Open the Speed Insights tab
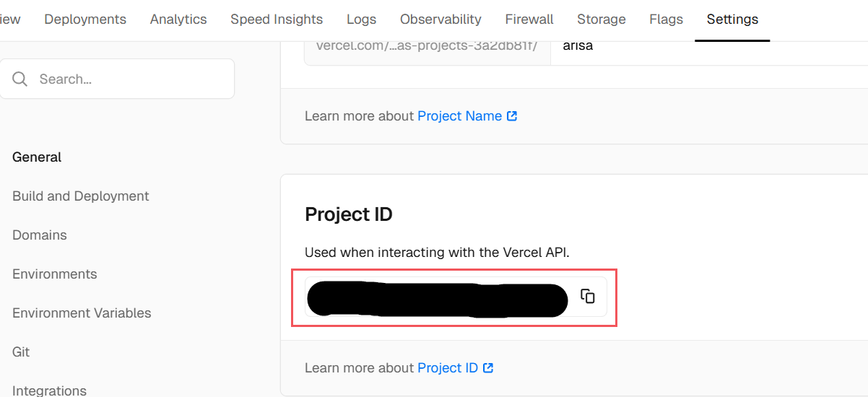 (277, 19)
